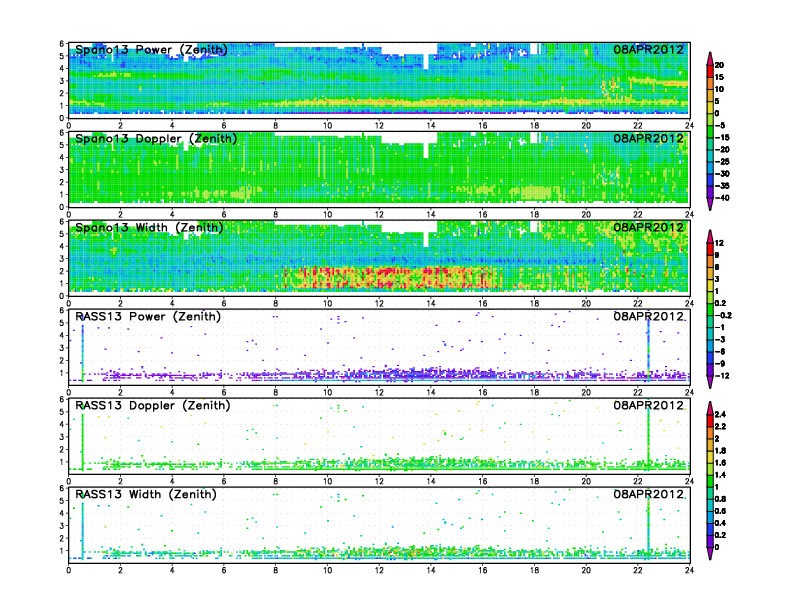792x612 pixels.
Task: Pick the purple segment near 0 on bottom colorbar
Action: pyautogui.click(x=710, y=541)
